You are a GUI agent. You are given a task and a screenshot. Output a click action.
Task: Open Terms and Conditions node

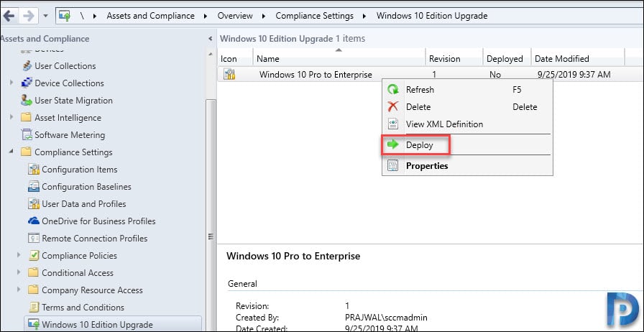click(83, 308)
